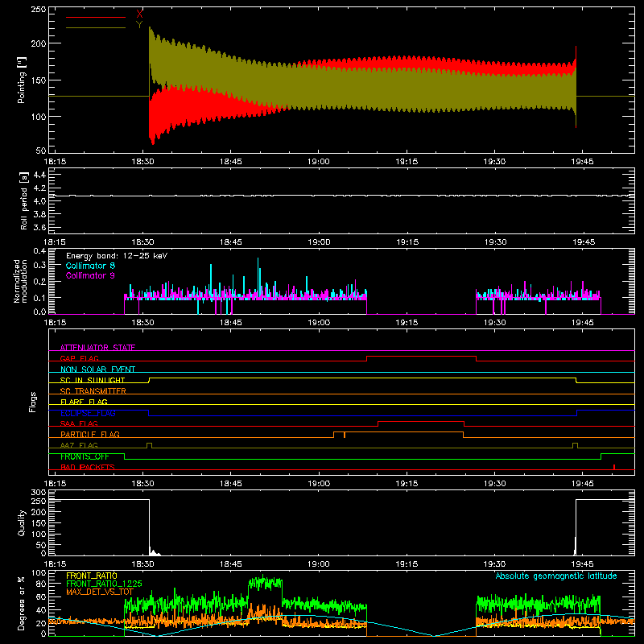Click the 19:15 label under modulation plot
This screenshot has width=644, height=644.
pos(407,323)
